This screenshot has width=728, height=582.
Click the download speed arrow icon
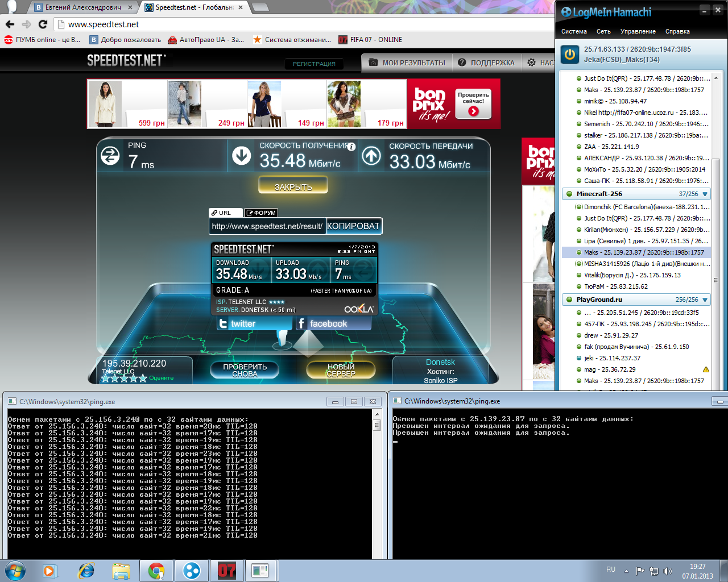pos(241,156)
